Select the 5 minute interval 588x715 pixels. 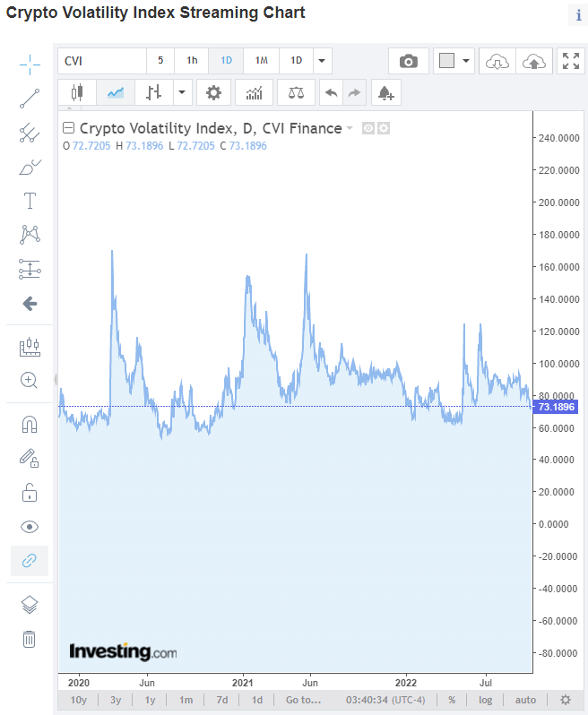(x=160, y=61)
